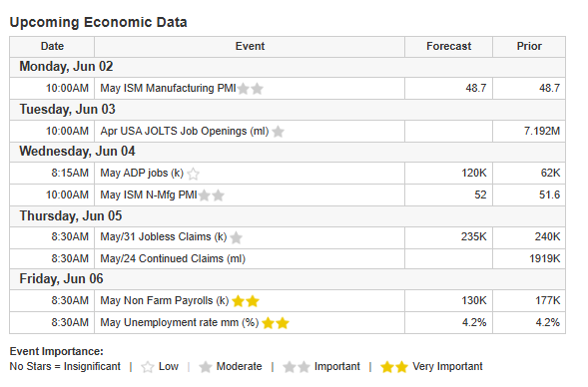Select the Event column header

click(250, 47)
